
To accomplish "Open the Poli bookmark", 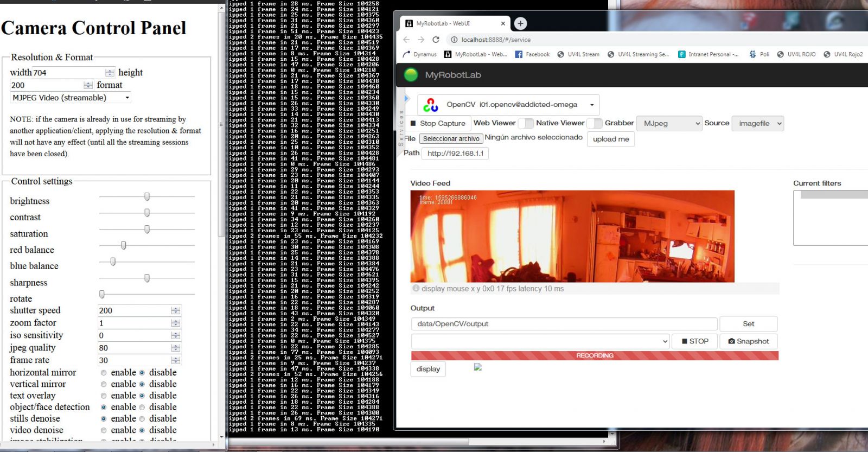I will (x=759, y=54).
